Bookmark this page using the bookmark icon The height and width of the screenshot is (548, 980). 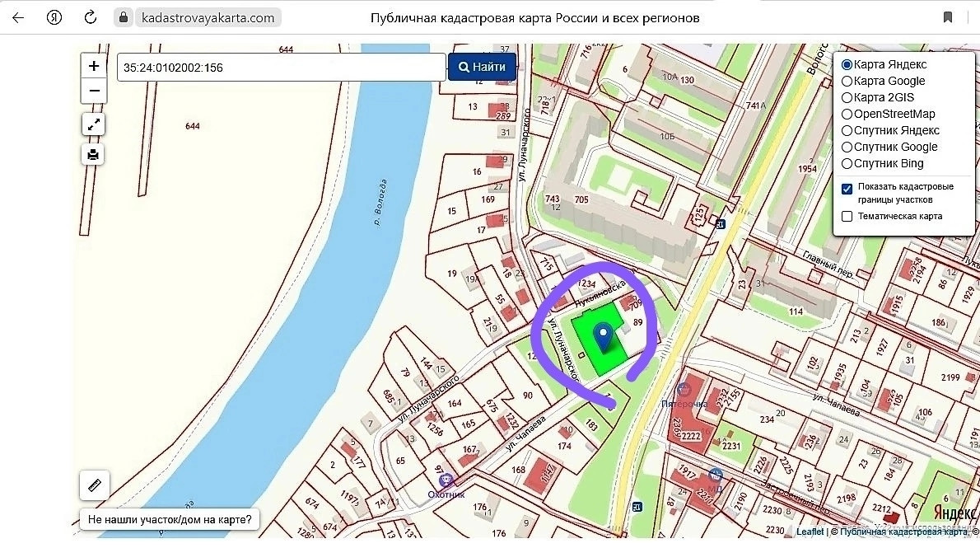(x=948, y=17)
